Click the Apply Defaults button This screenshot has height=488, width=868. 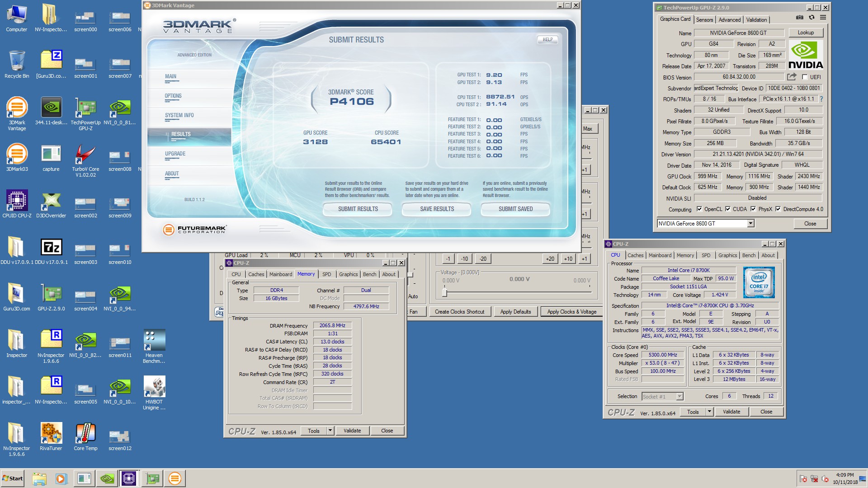coord(515,311)
